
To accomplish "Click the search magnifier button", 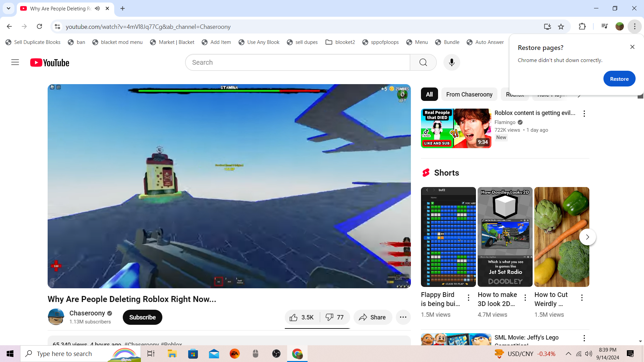I will click(423, 62).
